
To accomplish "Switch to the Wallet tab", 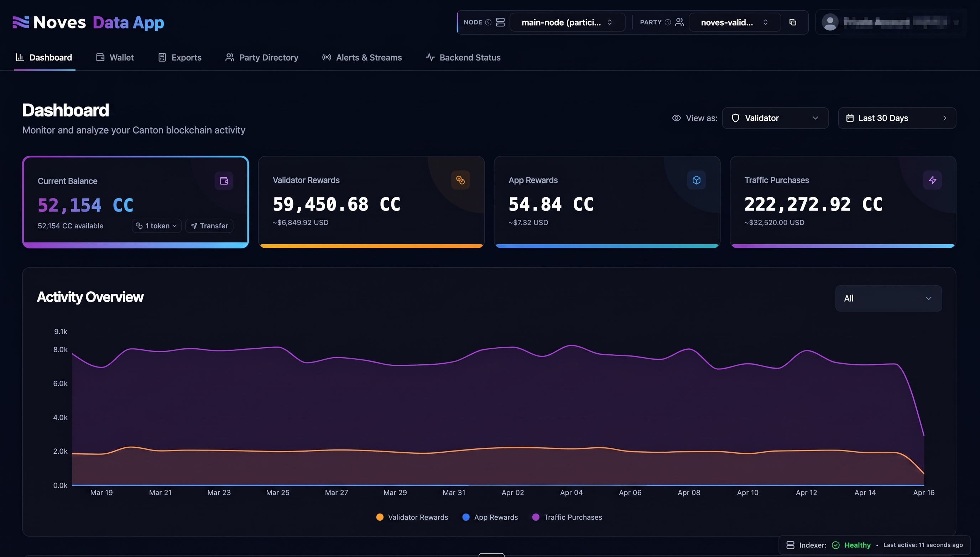I will pos(114,57).
